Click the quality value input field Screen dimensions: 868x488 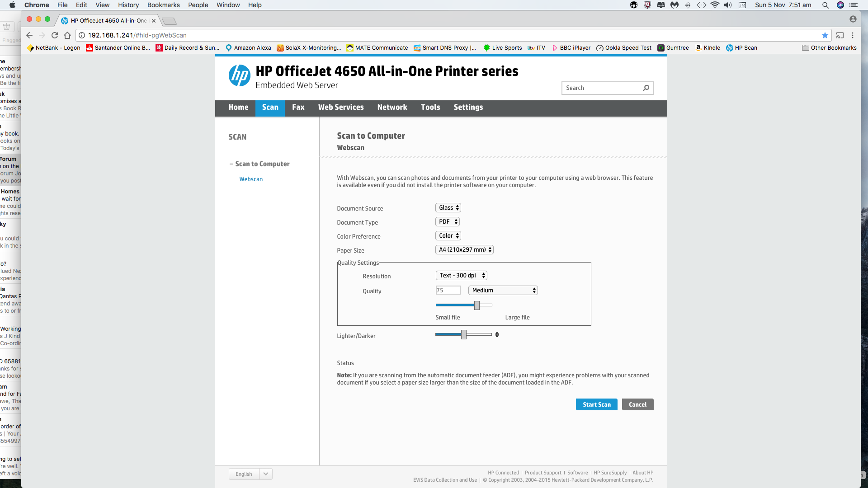[x=448, y=291]
